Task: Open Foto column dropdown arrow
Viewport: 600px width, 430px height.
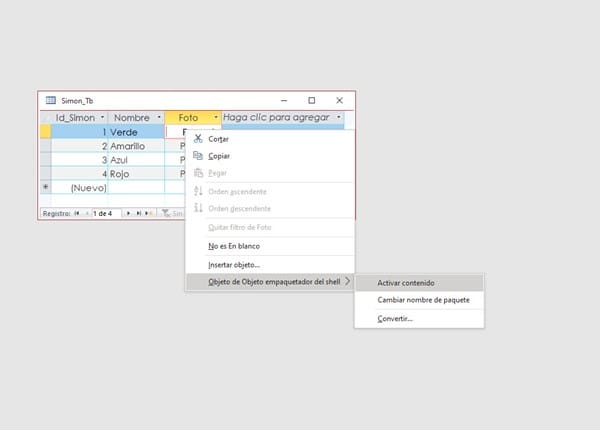Action: click(x=216, y=117)
